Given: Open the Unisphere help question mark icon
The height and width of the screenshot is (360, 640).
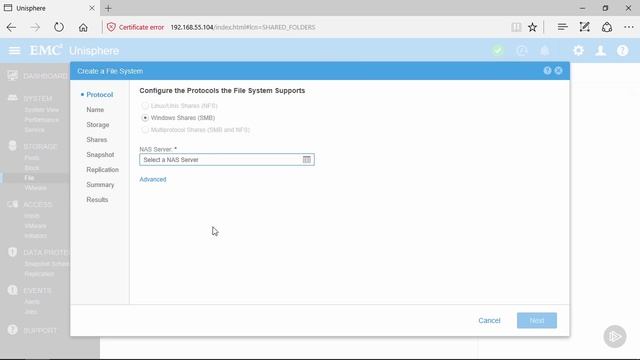Looking at the screenshot, I should click(622, 51).
